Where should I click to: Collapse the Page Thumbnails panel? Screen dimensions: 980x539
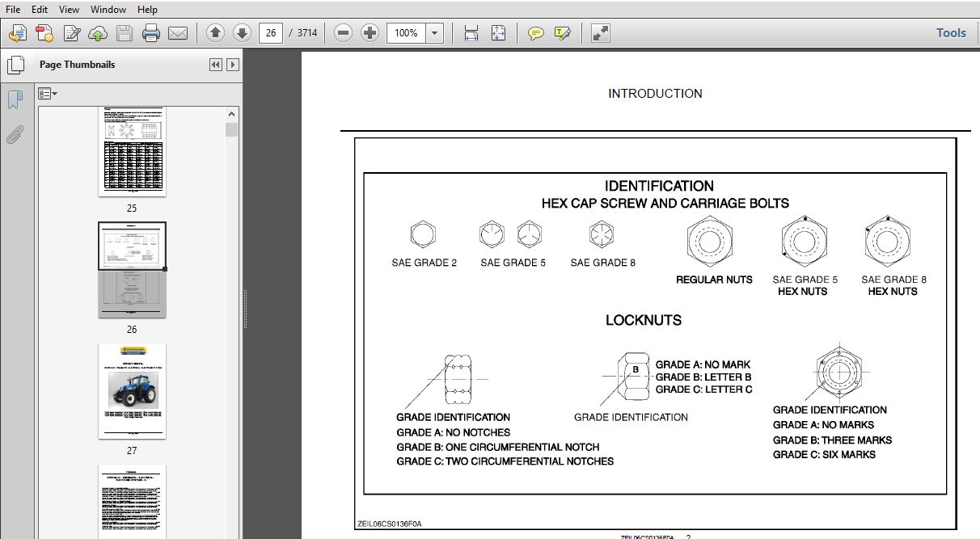coord(216,65)
